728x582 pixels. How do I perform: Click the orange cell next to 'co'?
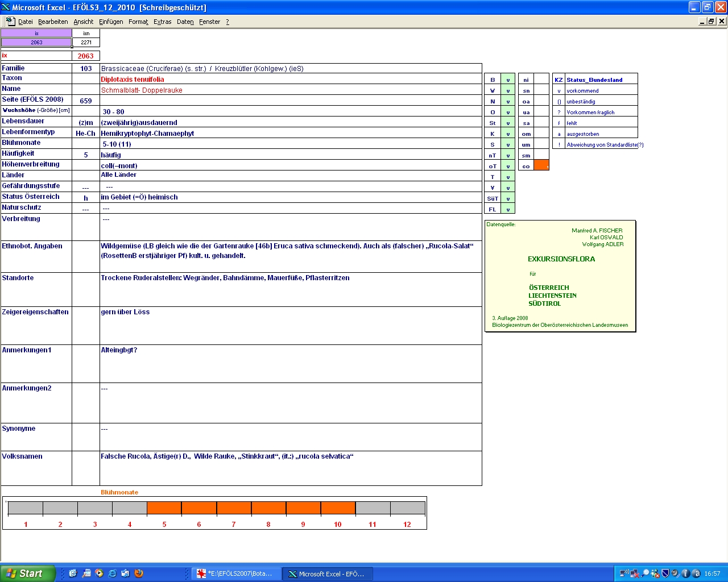pos(541,165)
